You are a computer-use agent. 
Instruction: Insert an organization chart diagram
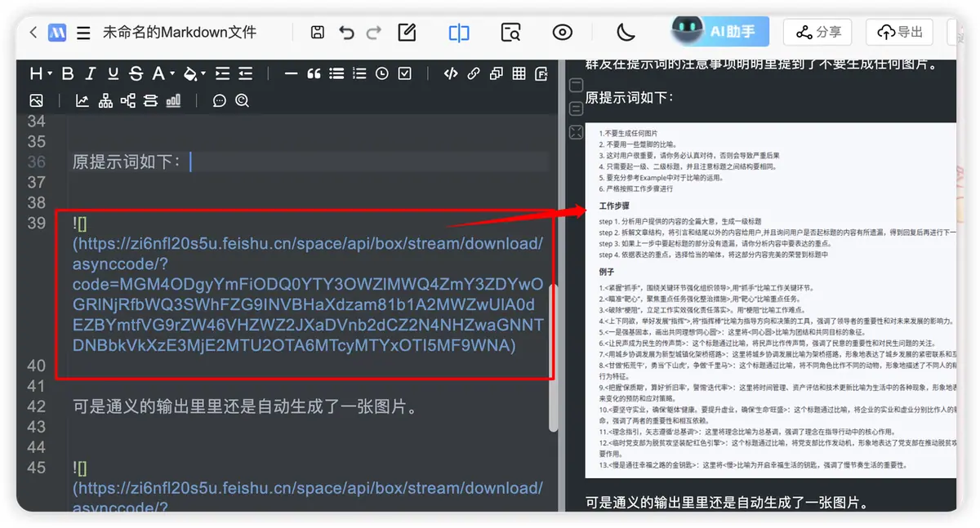(x=105, y=101)
